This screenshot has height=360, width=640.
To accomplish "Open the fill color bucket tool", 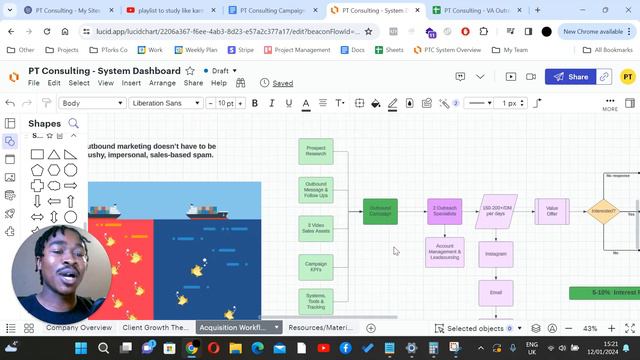I will 376,104.
